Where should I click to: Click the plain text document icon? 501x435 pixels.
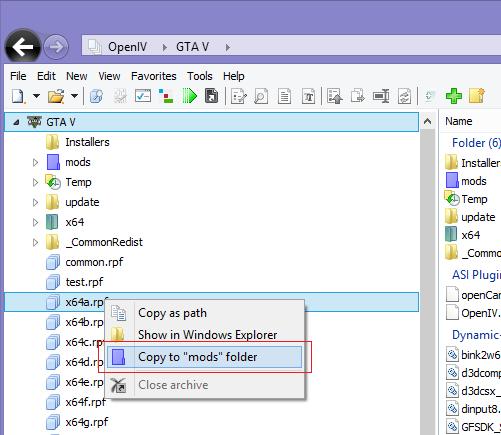point(284,96)
